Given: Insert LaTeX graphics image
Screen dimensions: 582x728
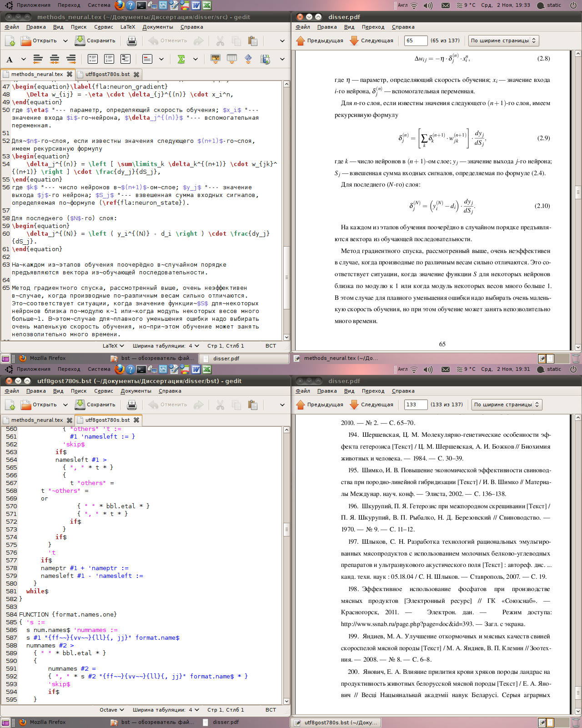Looking at the screenshot, I should tap(216, 59).
